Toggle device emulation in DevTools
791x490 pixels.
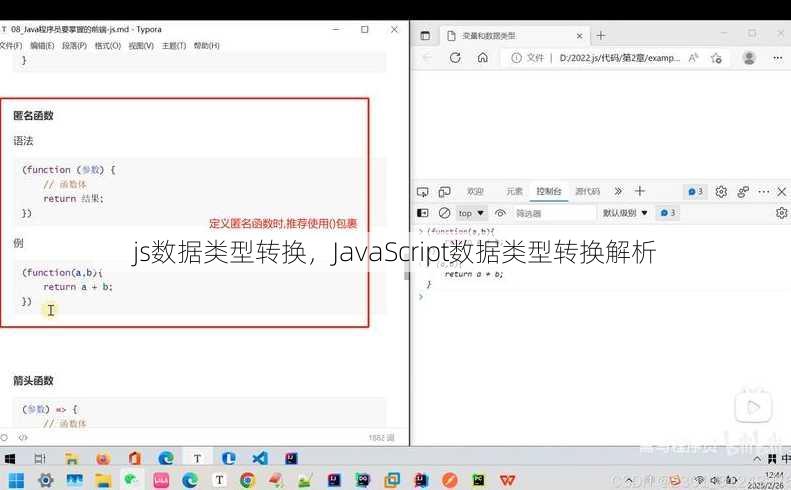pyautogui.click(x=444, y=192)
